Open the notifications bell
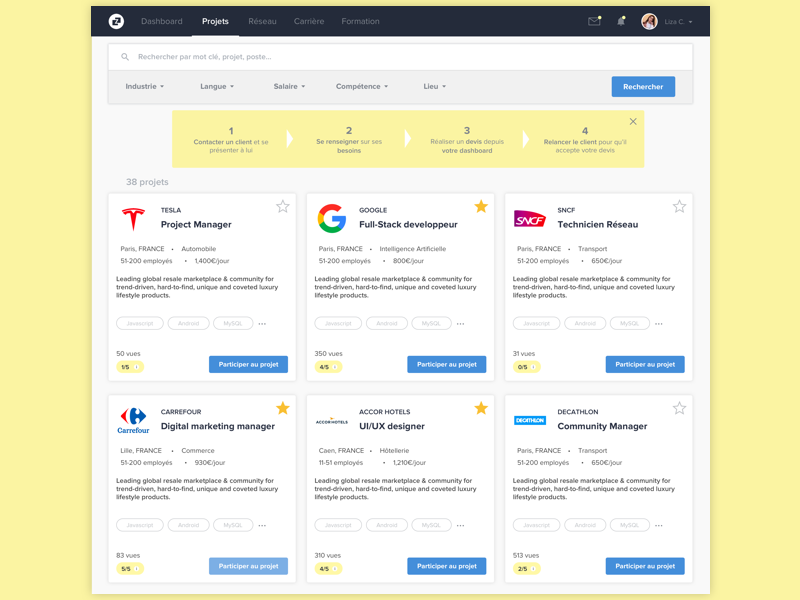Image resolution: width=800 pixels, height=600 pixels. [x=622, y=20]
